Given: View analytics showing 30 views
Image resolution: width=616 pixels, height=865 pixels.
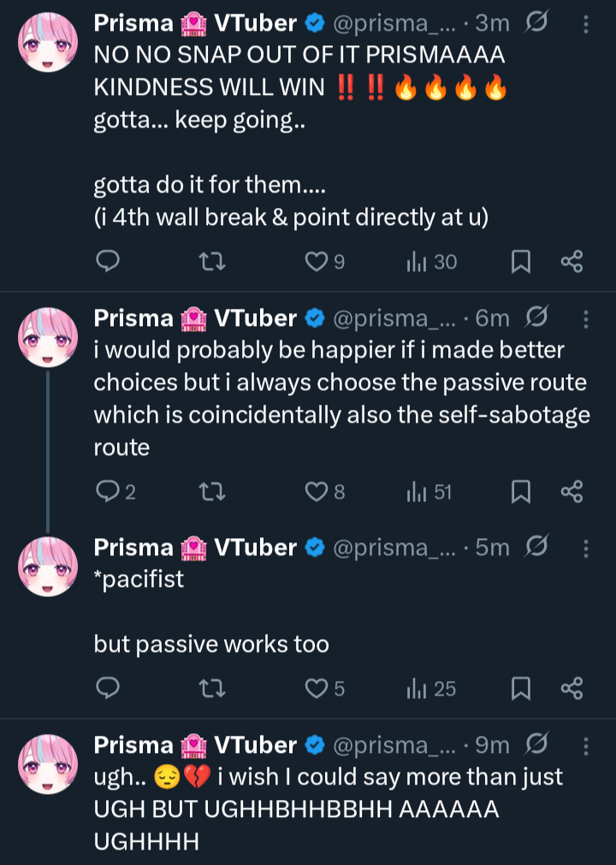Looking at the screenshot, I should pos(432,262).
